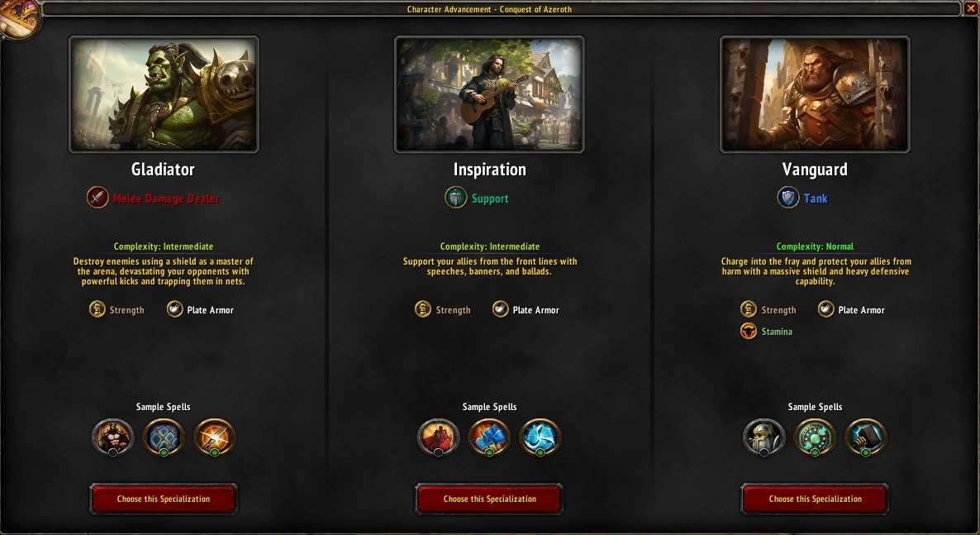
Task: Click the Vanguard dwarf portrait image
Action: (x=815, y=94)
